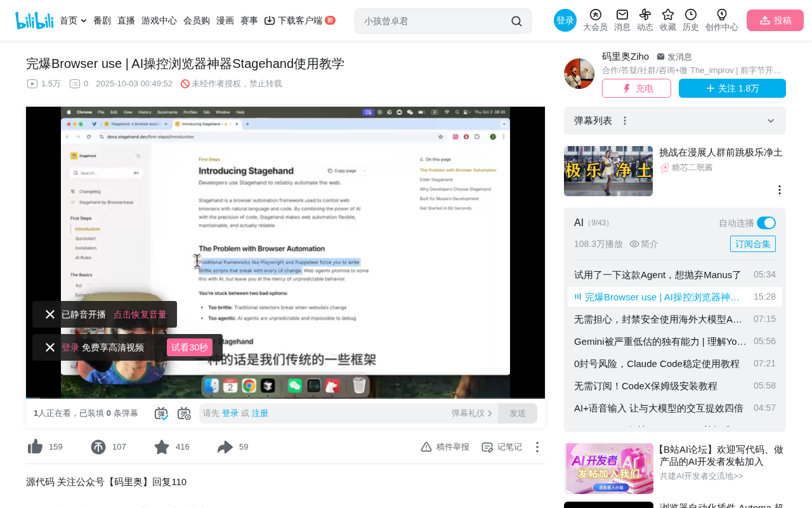Click 注册 link in danmaku bar
The height and width of the screenshot is (508, 812).
[x=260, y=413]
